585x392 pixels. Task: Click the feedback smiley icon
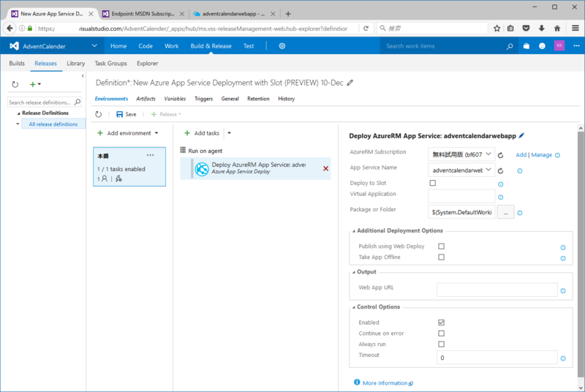pos(542,46)
